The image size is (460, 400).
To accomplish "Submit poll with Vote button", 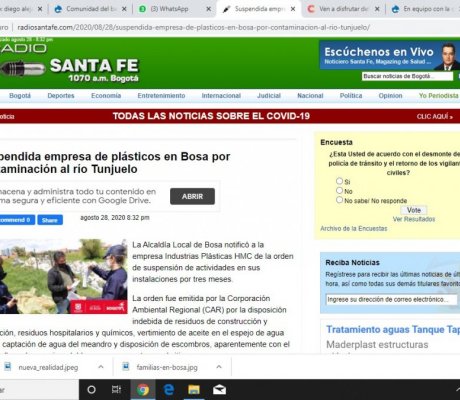I will click(x=414, y=210).
